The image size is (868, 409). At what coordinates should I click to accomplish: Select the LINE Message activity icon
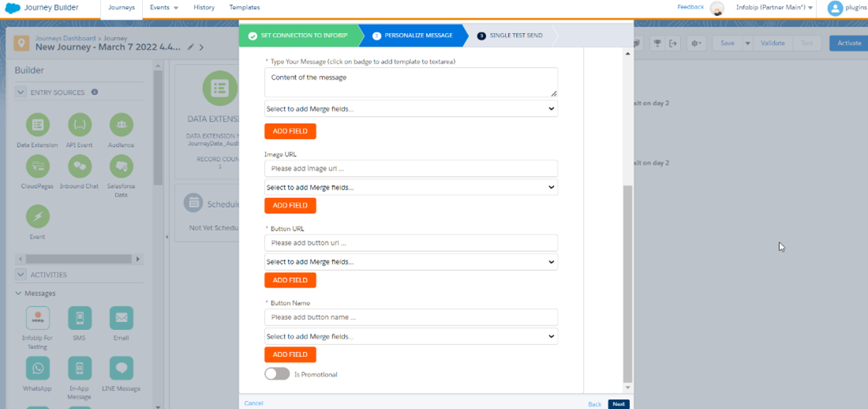122,369
